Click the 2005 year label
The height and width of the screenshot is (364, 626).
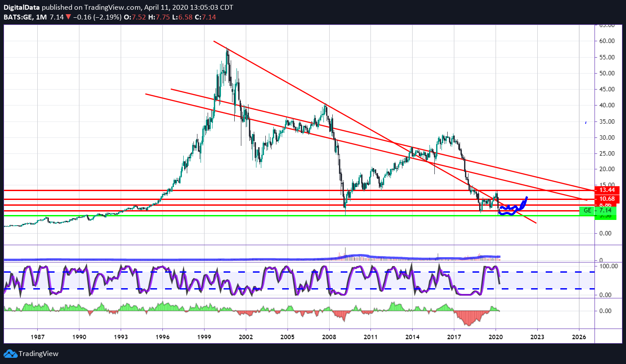pyautogui.click(x=287, y=337)
